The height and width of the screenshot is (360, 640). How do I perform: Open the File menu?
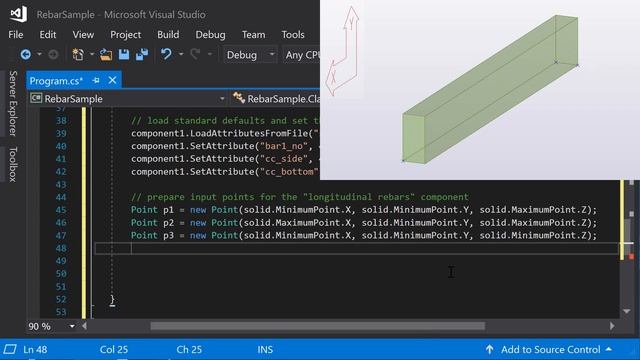coord(16,35)
